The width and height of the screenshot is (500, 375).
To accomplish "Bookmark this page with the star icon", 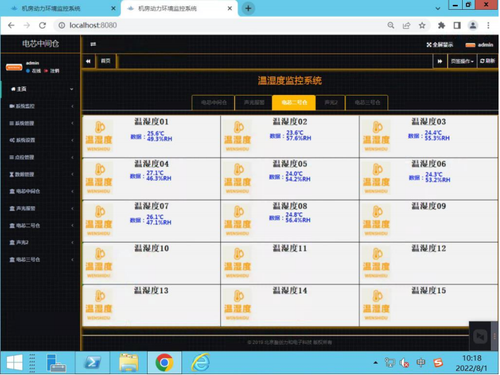I will [x=422, y=25].
